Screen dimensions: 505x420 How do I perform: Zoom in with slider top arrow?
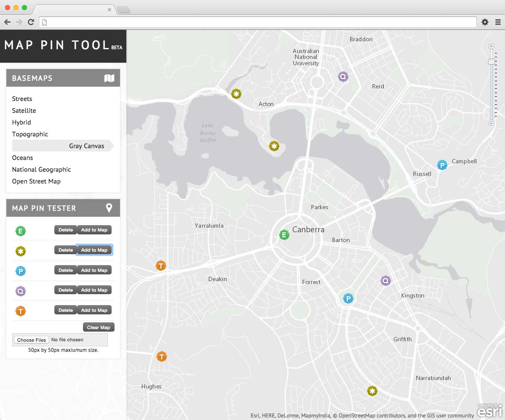tap(492, 46)
